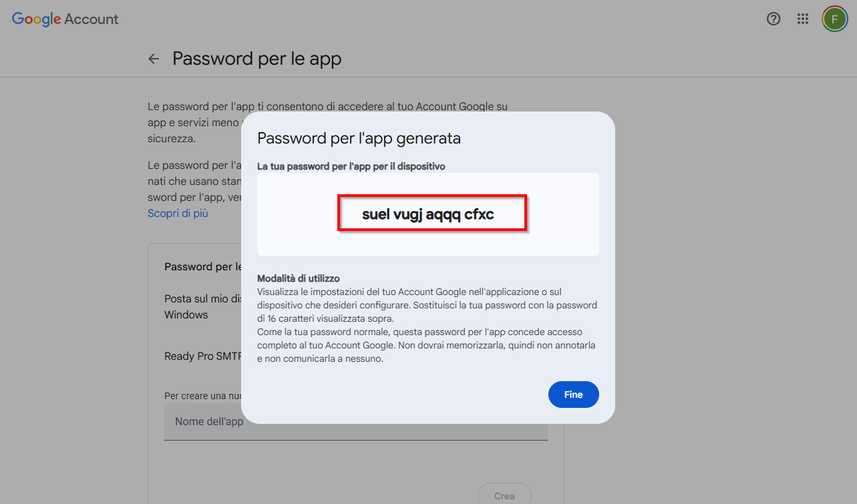Click the Password per l'app generata heading
857x504 pixels.
[x=359, y=139]
